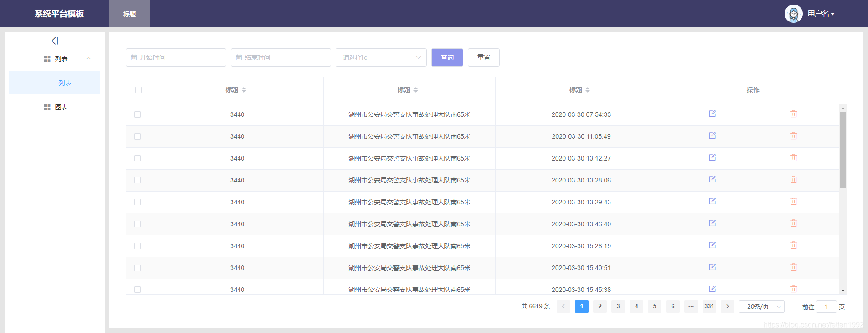Click the user avatar icon
The height and width of the screenshot is (333, 868).
793,14
